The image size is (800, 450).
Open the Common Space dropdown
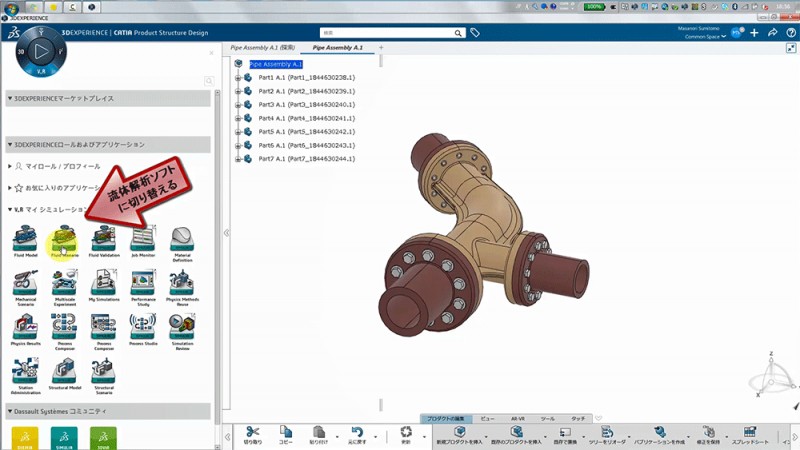[705, 37]
